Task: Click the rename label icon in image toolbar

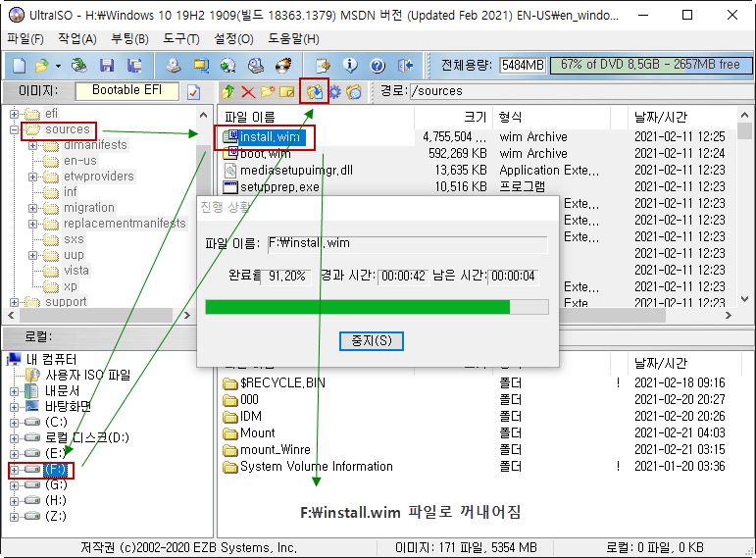Action: (287, 91)
